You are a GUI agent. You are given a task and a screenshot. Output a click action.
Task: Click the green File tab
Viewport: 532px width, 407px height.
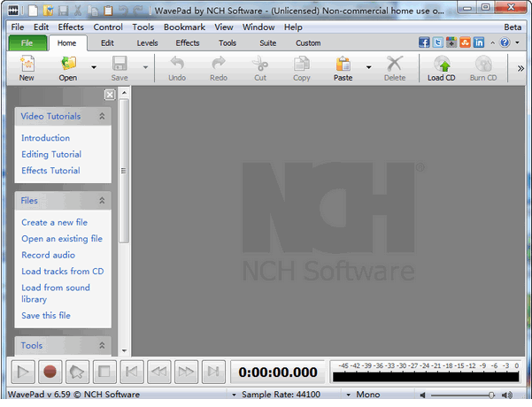point(27,43)
